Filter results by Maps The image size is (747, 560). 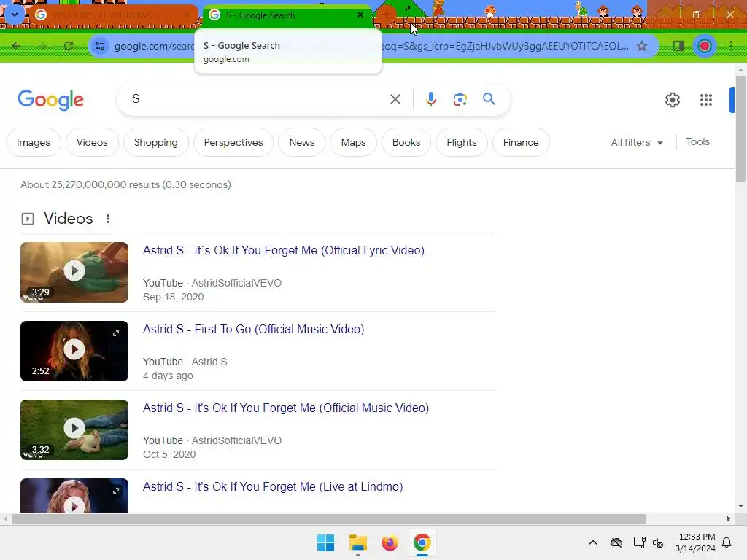[354, 142]
